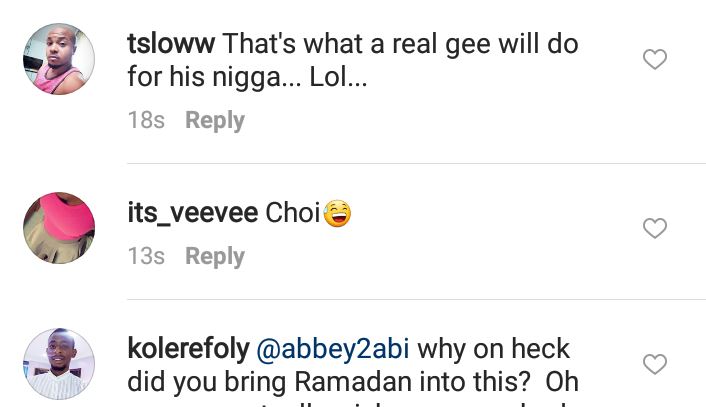View kolerefoly's profile photo

pyautogui.click(x=59, y=364)
